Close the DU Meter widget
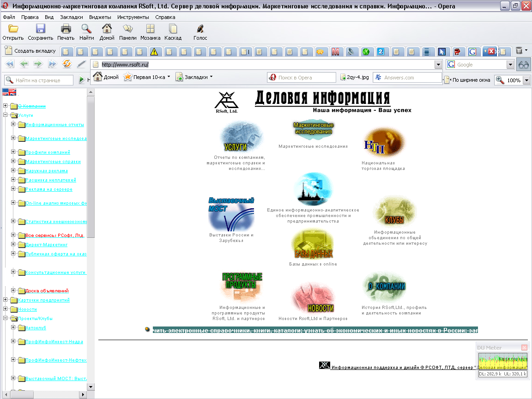The height and width of the screenshot is (399, 532). click(524, 347)
